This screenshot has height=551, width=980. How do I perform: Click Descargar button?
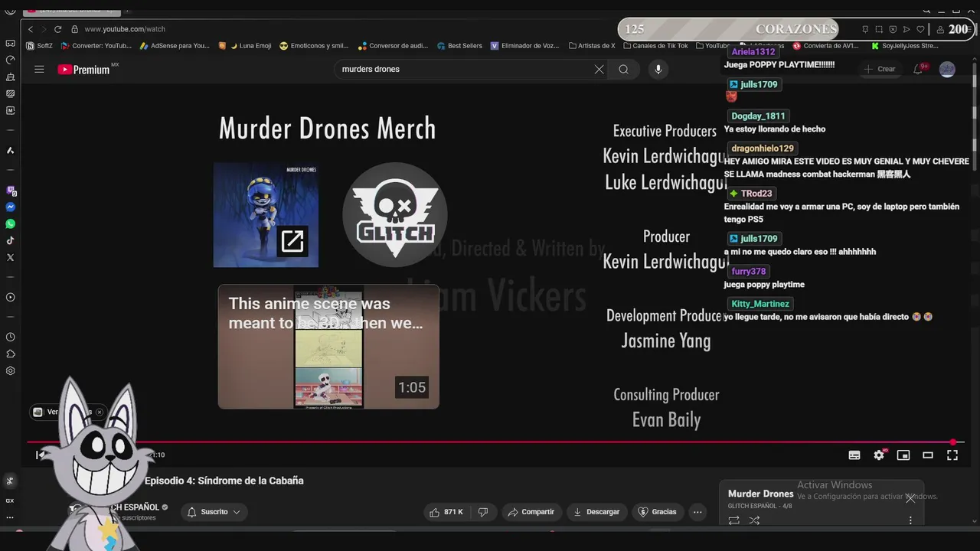pyautogui.click(x=596, y=512)
